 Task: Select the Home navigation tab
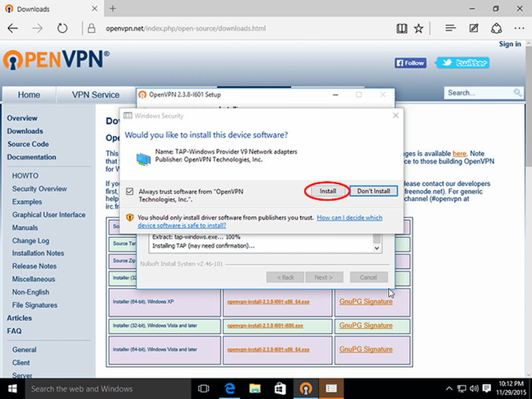coord(29,94)
